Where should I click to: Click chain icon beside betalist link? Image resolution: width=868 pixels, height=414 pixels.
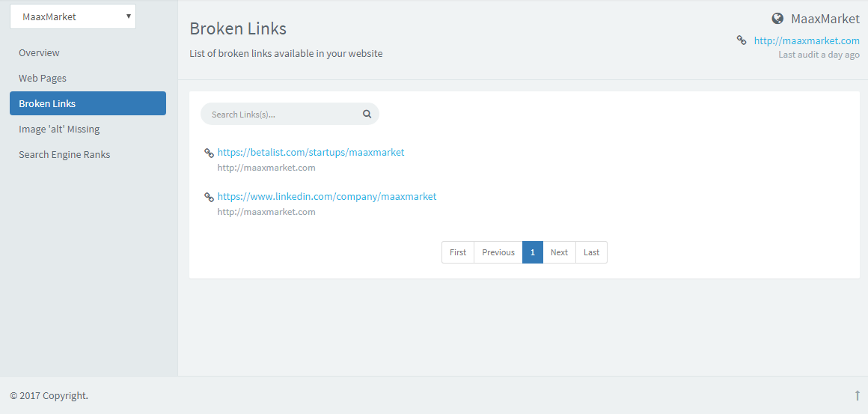[210, 153]
